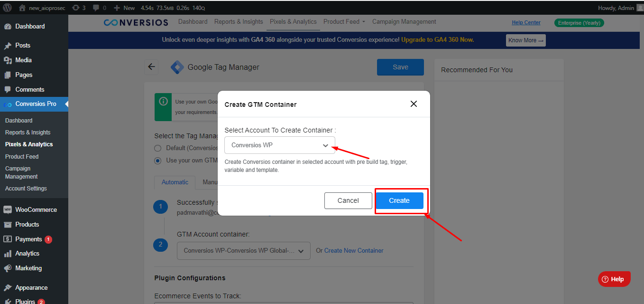Open the Conversios WP account dropdown
Screen dimensions: 644x304
(280, 145)
